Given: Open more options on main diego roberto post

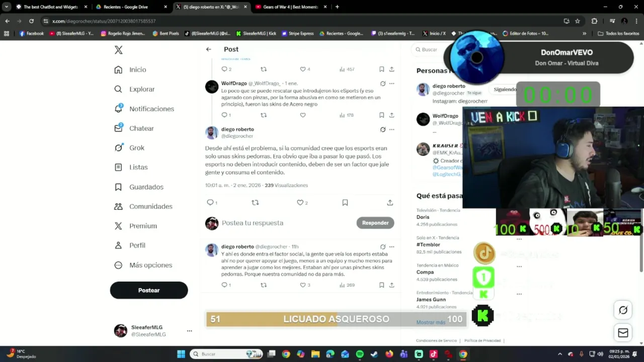Looking at the screenshot, I should click(391, 130).
